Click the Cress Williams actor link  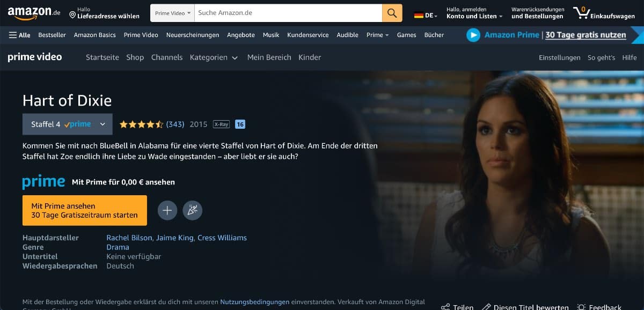tap(222, 238)
